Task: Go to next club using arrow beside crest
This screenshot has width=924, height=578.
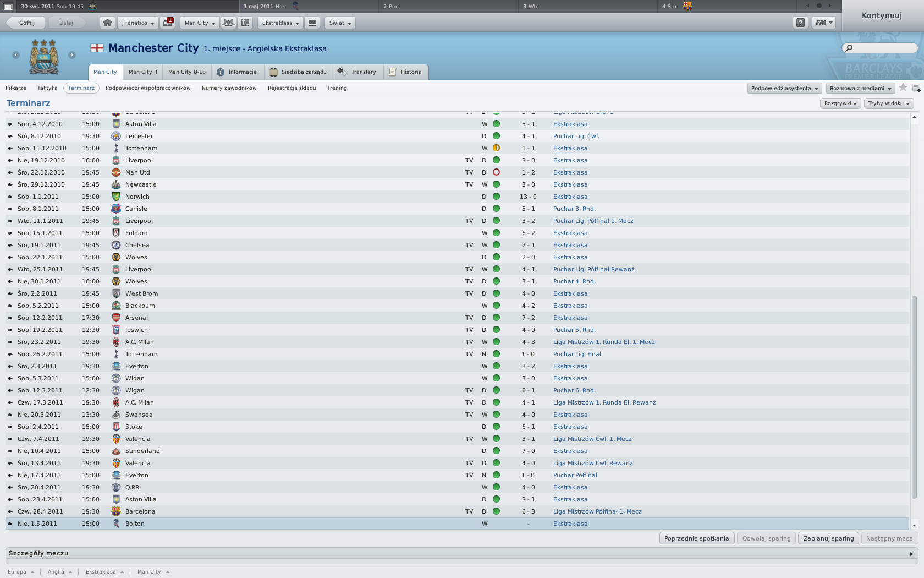Action: [x=72, y=55]
